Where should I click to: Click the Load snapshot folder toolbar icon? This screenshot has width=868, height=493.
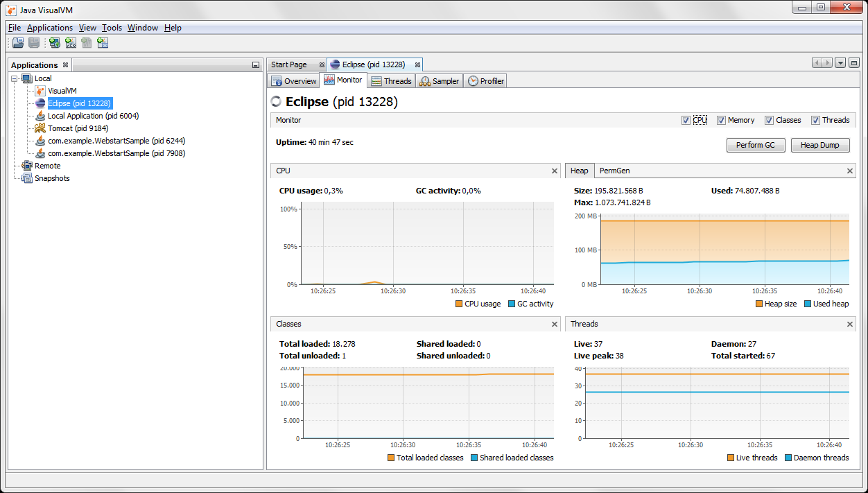[x=18, y=43]
